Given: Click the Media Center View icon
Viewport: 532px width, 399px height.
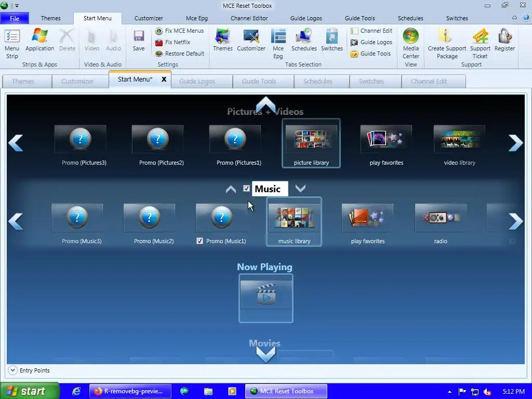Looking at the screenshot, I should pos(411,36).
